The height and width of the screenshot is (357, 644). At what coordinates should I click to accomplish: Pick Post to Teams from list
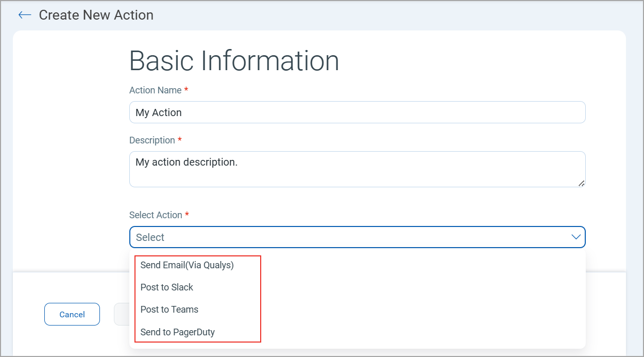point(170,310)
